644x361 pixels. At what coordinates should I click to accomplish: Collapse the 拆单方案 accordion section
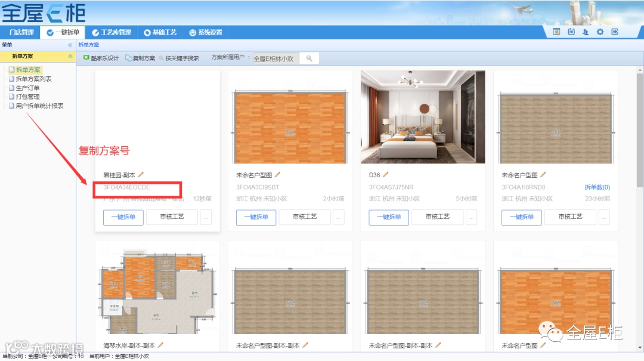point(70,56)
